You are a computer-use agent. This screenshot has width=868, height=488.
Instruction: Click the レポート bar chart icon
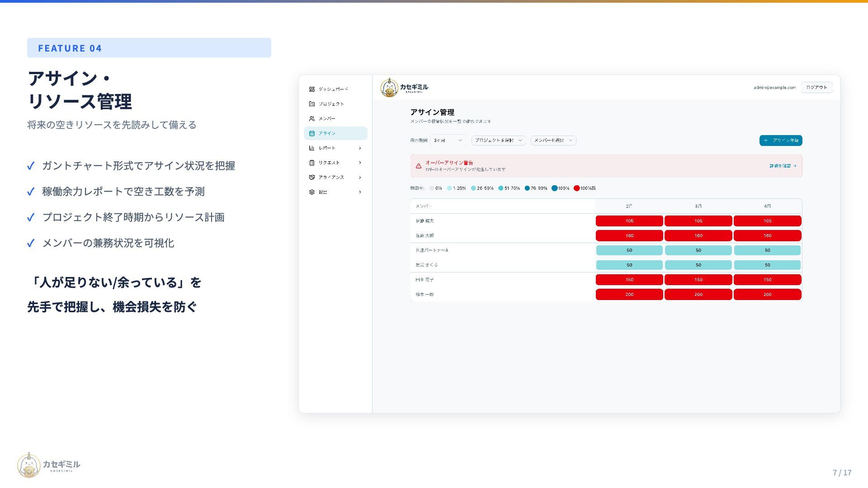[x=311, y=148]
